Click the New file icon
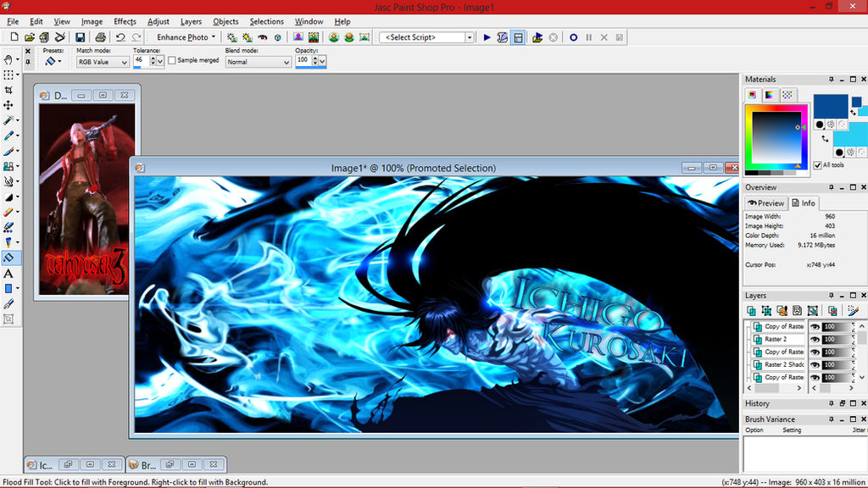Image resolution: width=868 pixels, height=488 pixels. click(14, 37)
